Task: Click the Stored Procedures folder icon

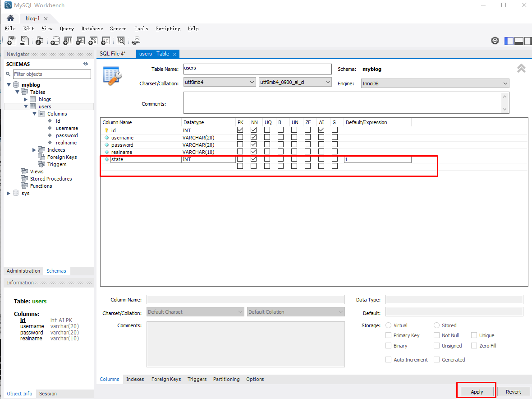Action: pos(24,178)
